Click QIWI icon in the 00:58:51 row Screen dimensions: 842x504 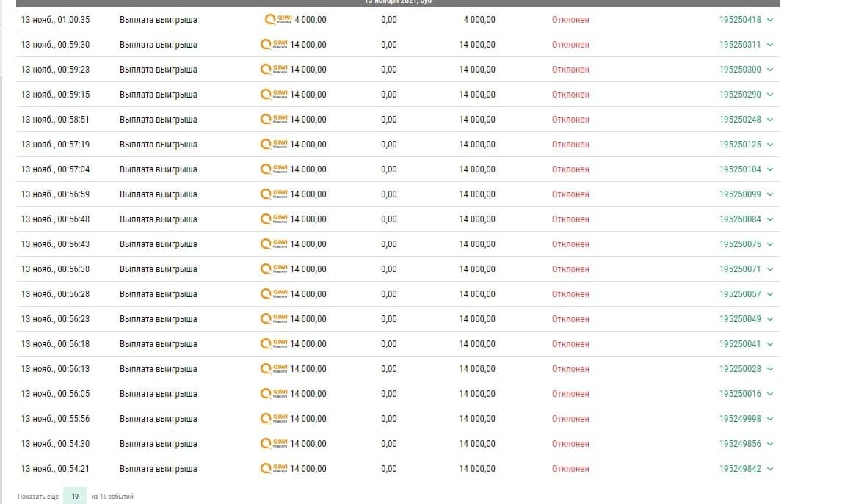click(274, 120)
